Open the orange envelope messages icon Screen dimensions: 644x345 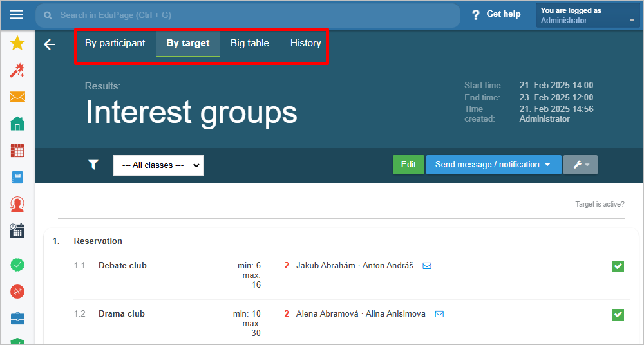tap(17, 97)
